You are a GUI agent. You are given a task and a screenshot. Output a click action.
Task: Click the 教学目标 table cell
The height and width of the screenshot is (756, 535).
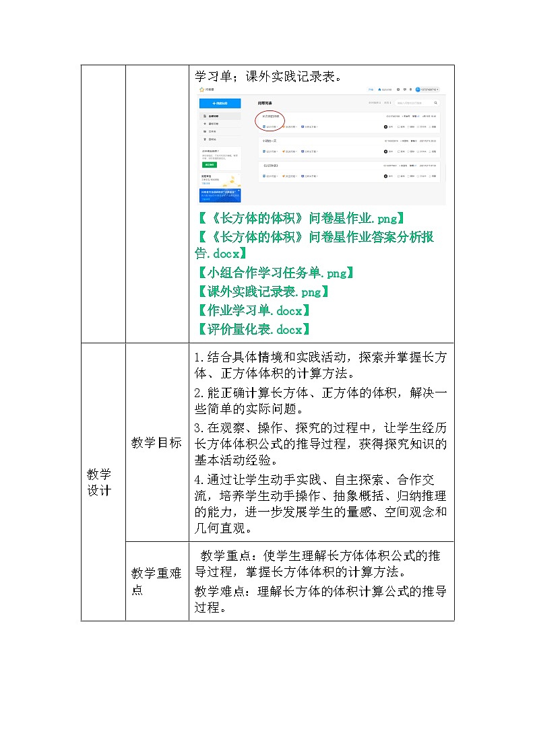tap(157, 442)
